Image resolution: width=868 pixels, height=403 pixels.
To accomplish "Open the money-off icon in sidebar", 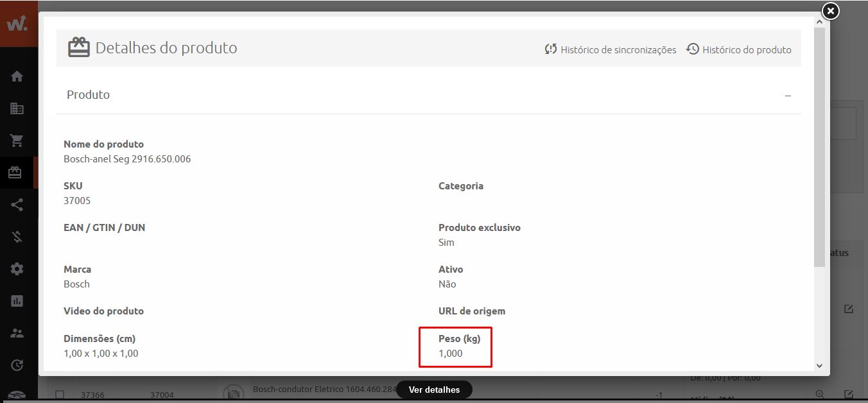I will tap(17, 237).
